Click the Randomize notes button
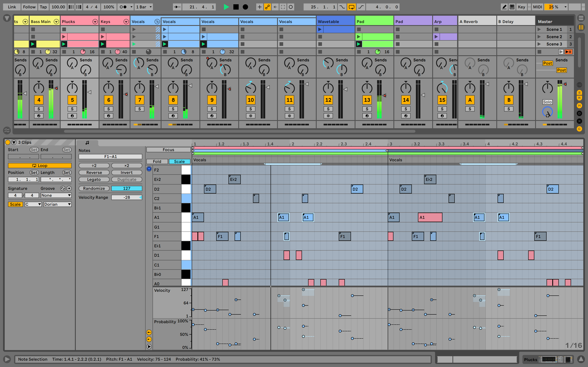Viewport: 588px width, 367px height. (94, 188)
